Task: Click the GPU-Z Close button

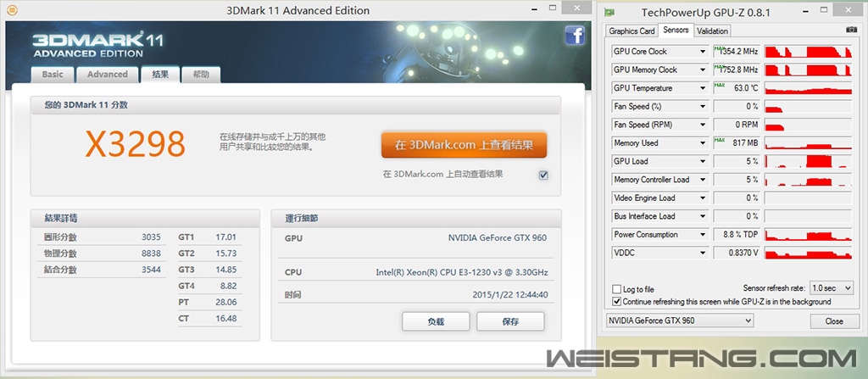Action: pos(834,321)
